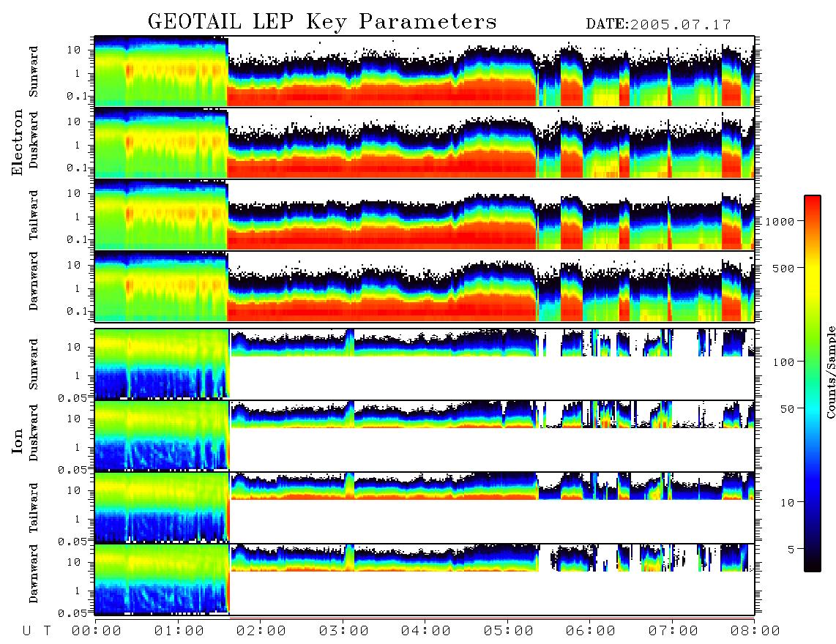Click the color scale tick label 5
Image resolution: width=836 pixels, height=644 pixels.
click(791, 550)
